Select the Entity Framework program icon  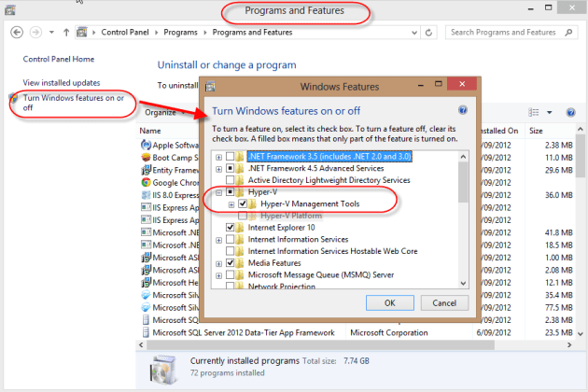click(x=146, y=170)
